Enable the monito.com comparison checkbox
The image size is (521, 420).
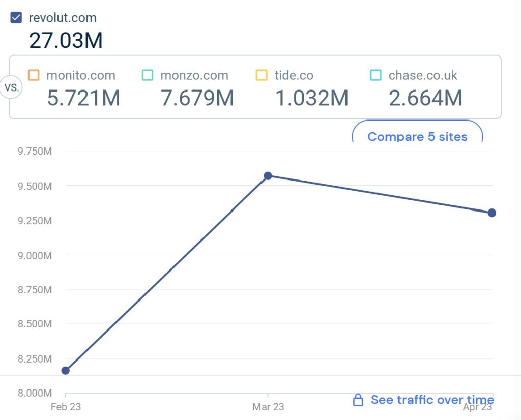(x=34, y=75)
